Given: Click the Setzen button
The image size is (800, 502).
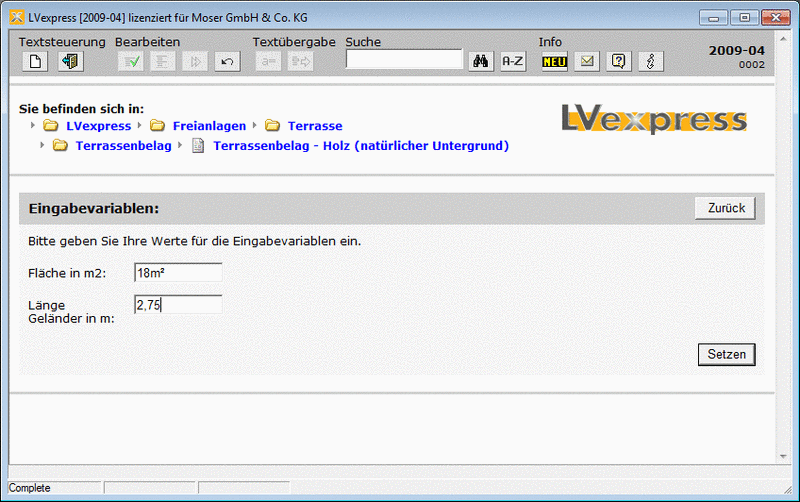Looking at the screenshot, I should click(727, 354).
